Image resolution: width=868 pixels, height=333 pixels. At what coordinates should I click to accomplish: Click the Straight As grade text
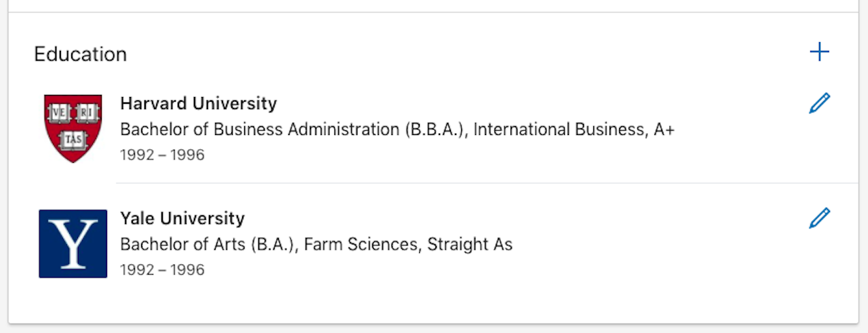click(x=469, y=244)
